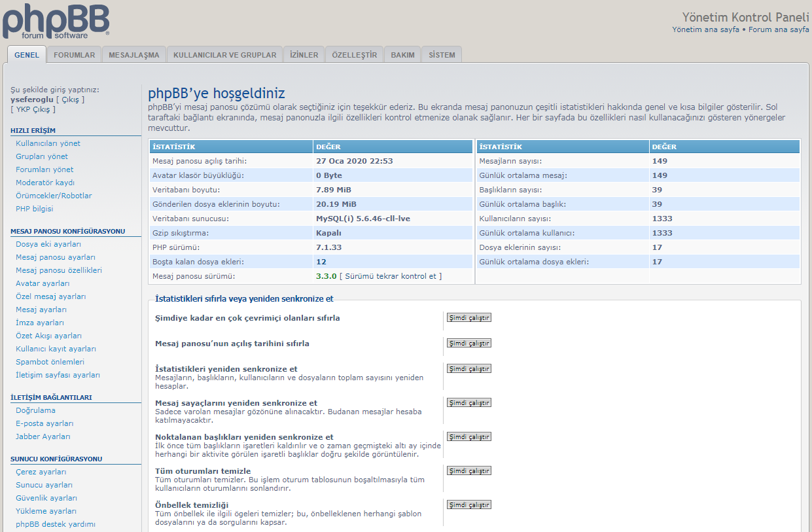Open Mesaj ayarları in sidebar
The image size is (812, 532).
tap(41, 310)
